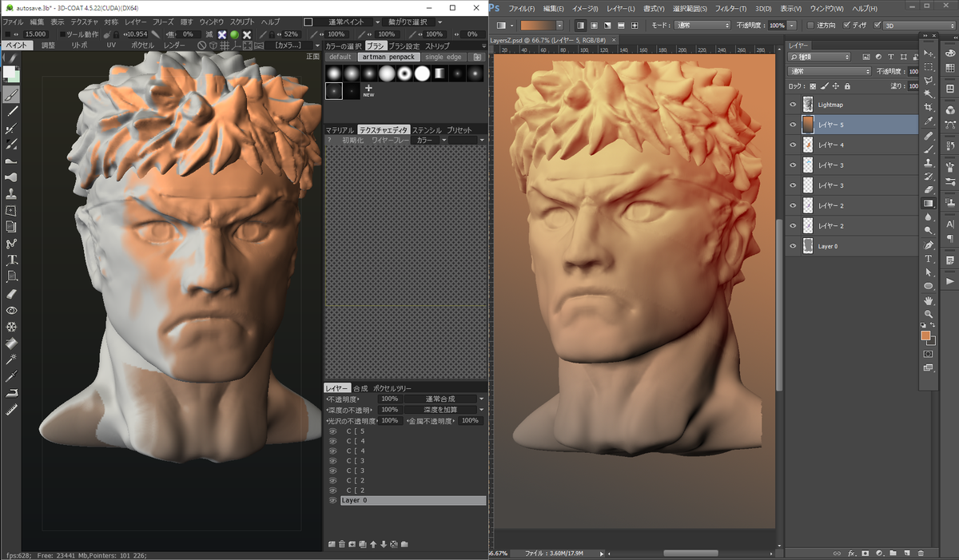959x560 pixels.
Task: Open the テクスチャ menu in 3D-Coat
Action: (84, 22)
